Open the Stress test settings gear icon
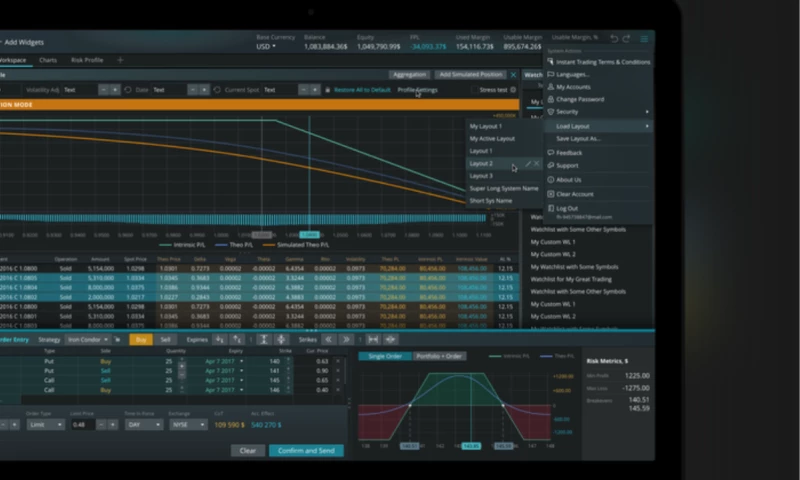The width and height of the screenshot is (800, 480). 514,90
